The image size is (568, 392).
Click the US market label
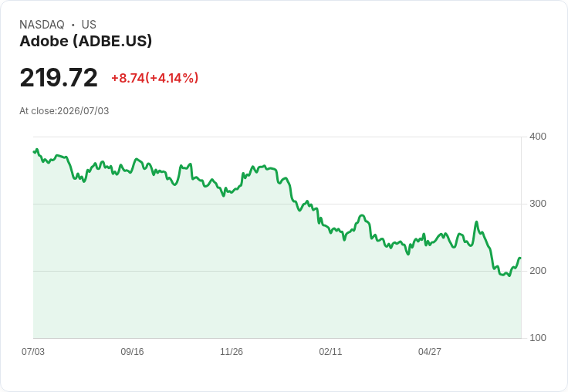click(89, 25)
